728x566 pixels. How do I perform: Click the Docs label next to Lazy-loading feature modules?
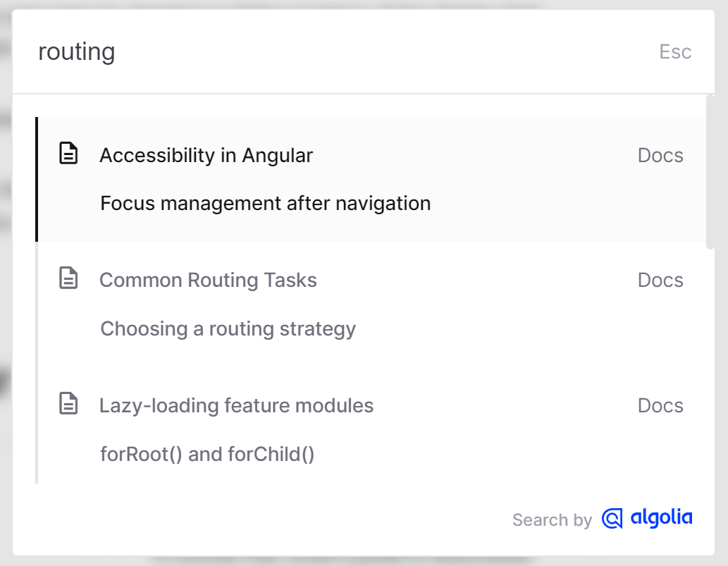point(660,405)
